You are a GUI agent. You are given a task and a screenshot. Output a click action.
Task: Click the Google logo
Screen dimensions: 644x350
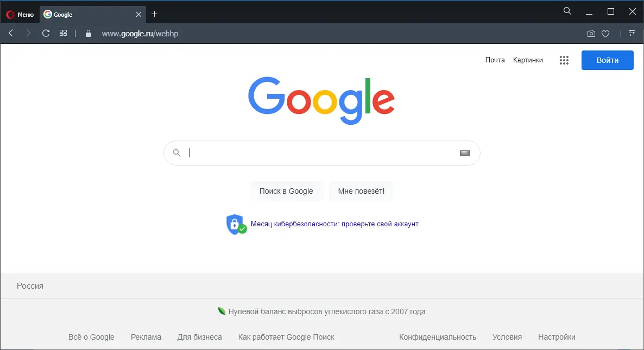click(321, 100)
